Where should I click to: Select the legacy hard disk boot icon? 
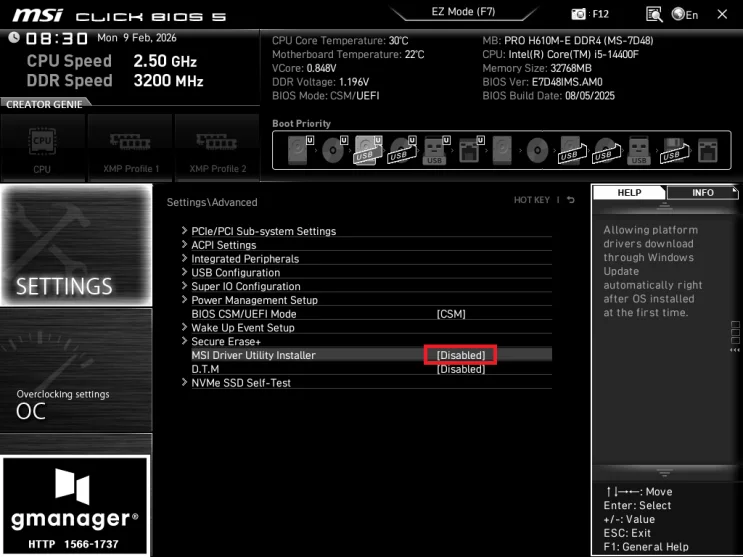[502, 150]
